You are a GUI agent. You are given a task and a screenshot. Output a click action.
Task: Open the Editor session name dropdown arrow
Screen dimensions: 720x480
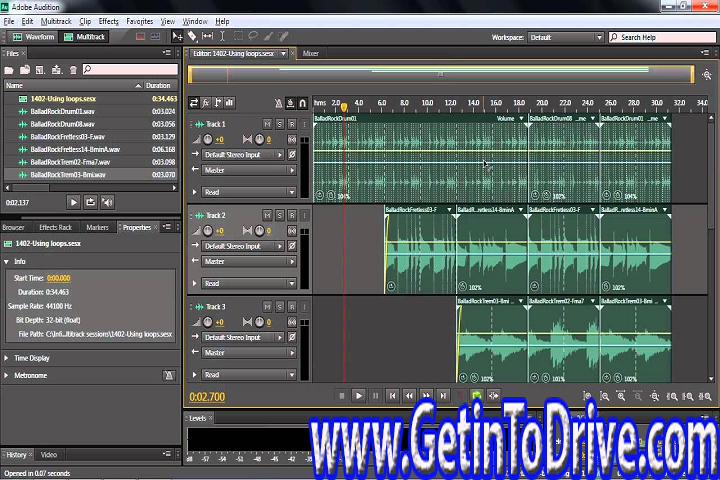(283, 54)
